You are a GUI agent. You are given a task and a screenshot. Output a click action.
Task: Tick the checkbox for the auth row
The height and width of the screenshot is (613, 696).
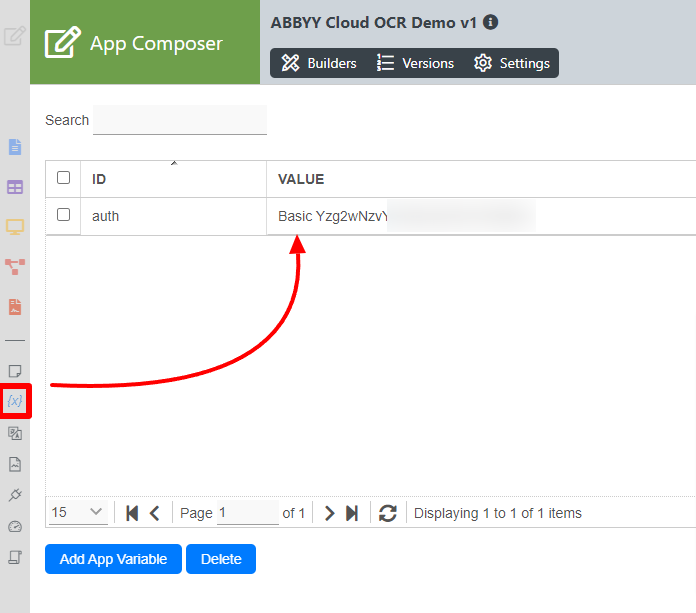[x=64, y=215]
